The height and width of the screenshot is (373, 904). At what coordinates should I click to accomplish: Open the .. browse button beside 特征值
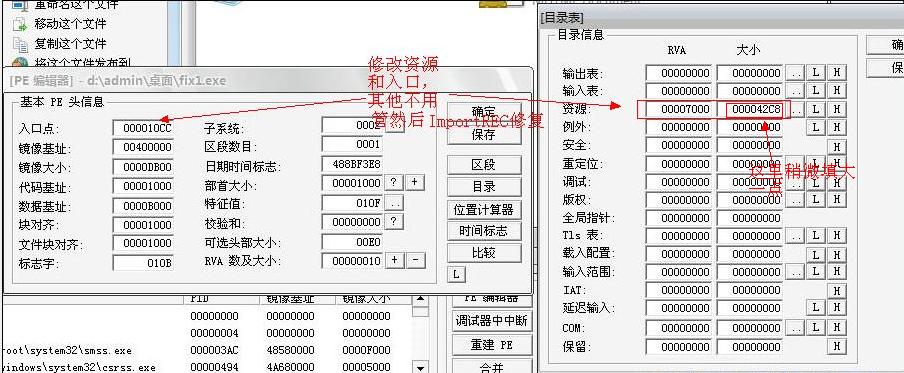tap(394, 204)
